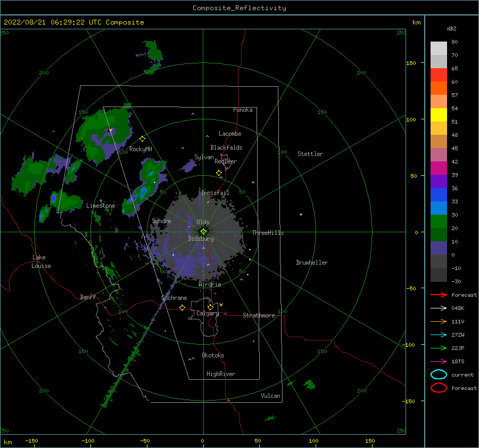Click the ThreeHills city label
The image size is (479, 448).
[268, 233]
